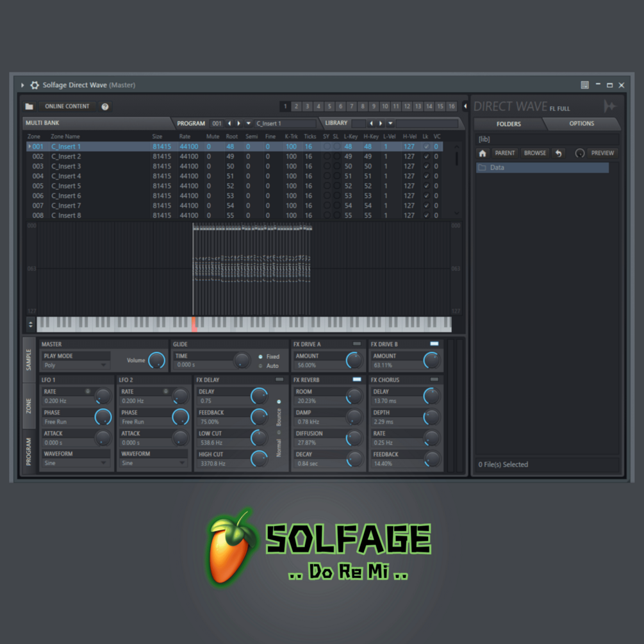The image size is (644, 644).
Task: Toggle FX Reverb enable switch
Action: [x=356, y=379]
